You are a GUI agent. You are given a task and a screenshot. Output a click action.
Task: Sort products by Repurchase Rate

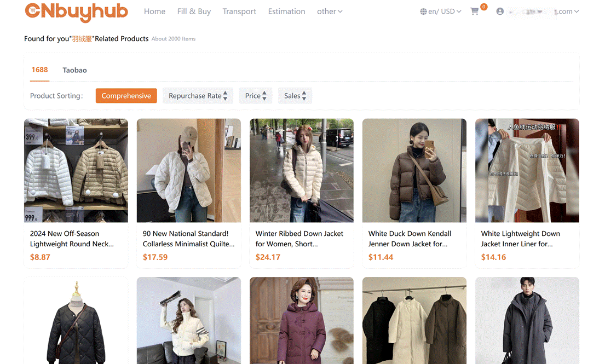(x=198, y=96)
